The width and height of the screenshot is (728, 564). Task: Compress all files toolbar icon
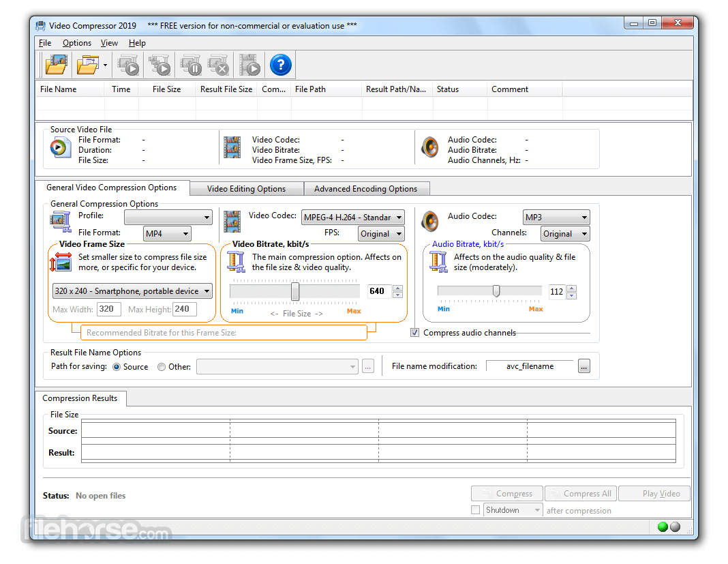tap(160, 65)
